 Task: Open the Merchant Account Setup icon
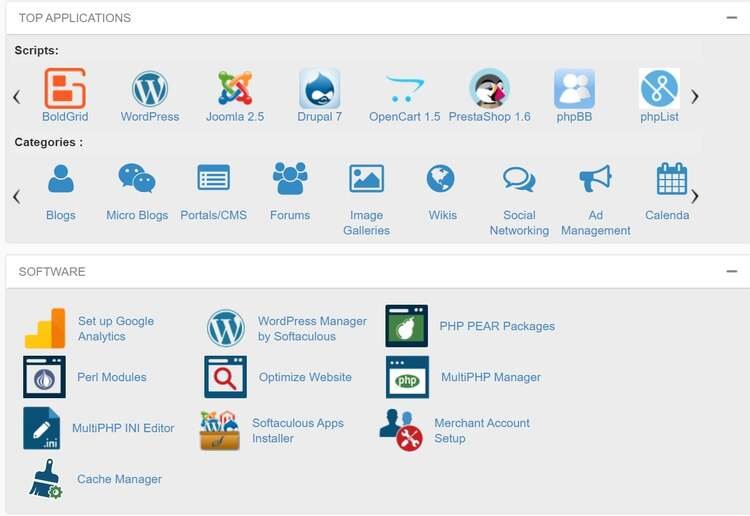tap(401, 430)
